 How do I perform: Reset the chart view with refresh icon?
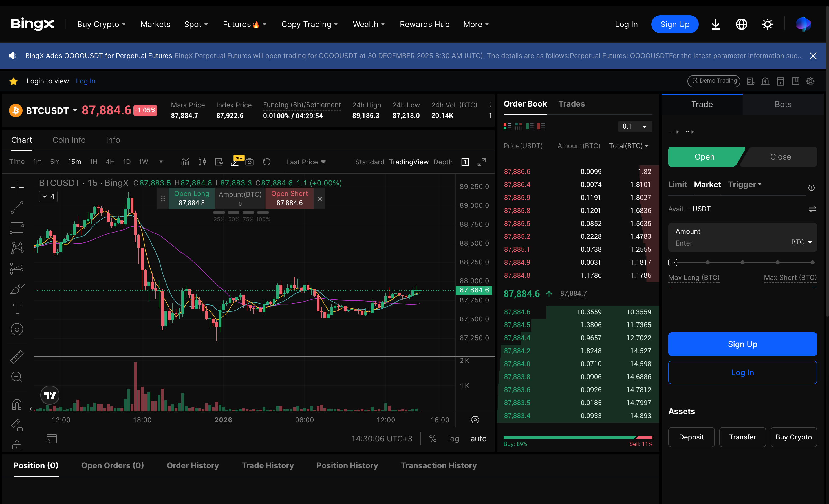tap(267, 162)
